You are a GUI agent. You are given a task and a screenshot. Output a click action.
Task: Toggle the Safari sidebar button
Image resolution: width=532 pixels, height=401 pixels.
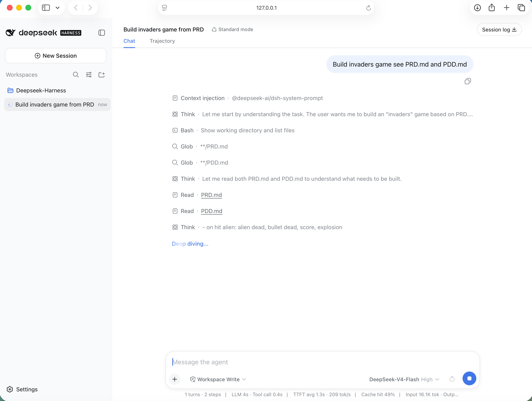(46, 8)
